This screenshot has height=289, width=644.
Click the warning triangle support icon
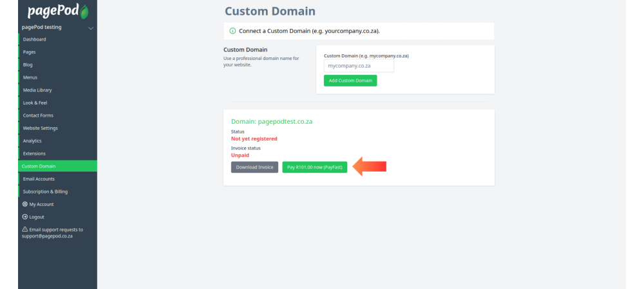(x=24, y=229)
